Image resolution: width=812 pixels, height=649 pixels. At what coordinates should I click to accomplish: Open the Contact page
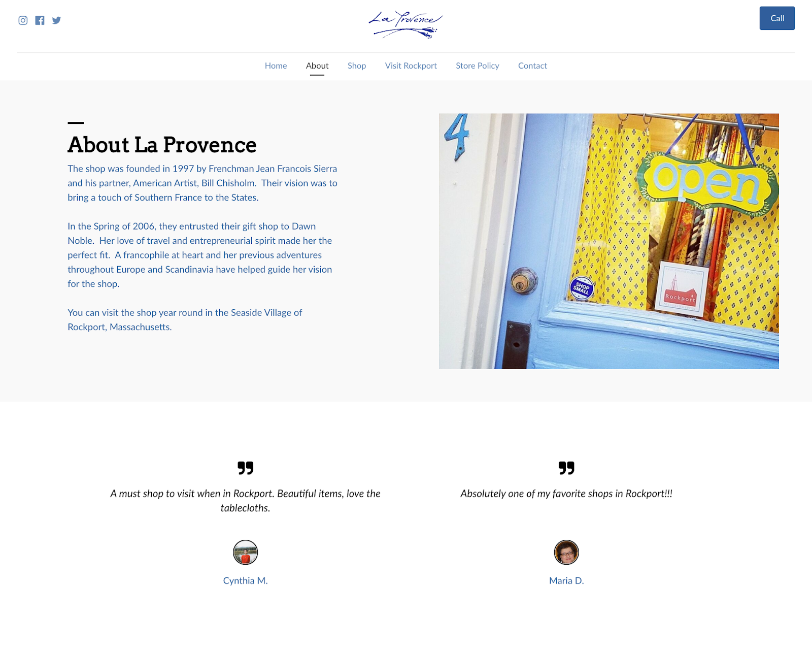tap(532, 66)
